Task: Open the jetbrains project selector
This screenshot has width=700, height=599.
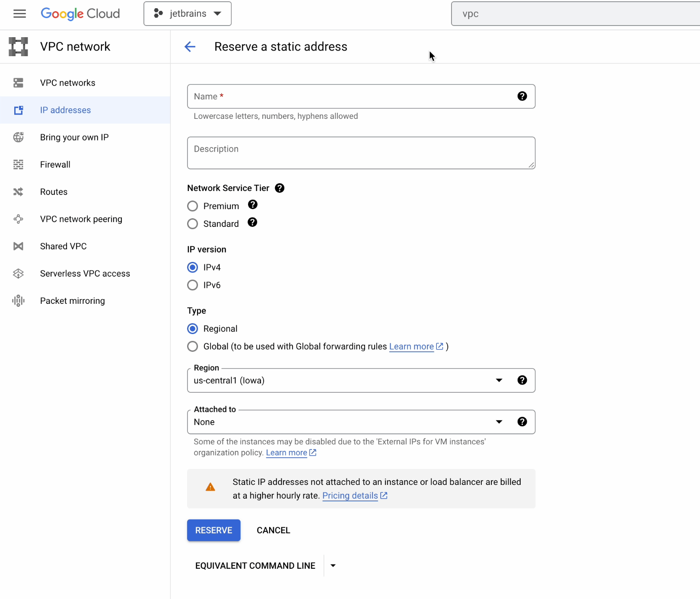Action: (188, 14)
